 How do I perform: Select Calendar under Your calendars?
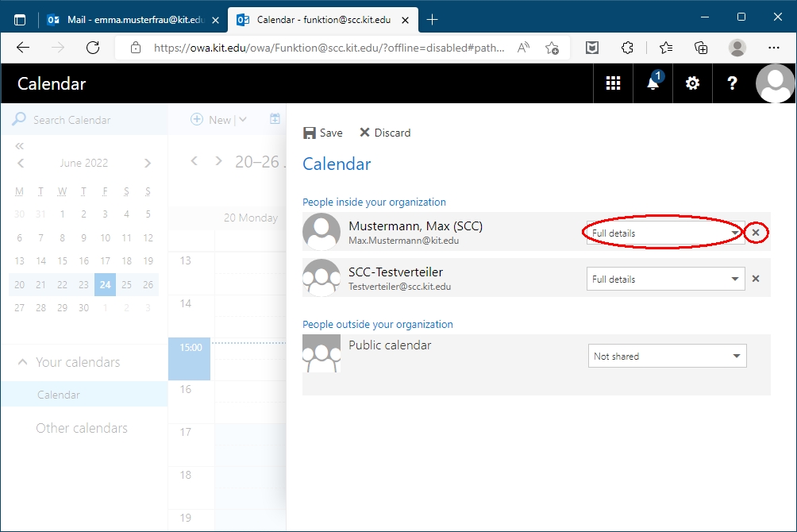(59, 395)
